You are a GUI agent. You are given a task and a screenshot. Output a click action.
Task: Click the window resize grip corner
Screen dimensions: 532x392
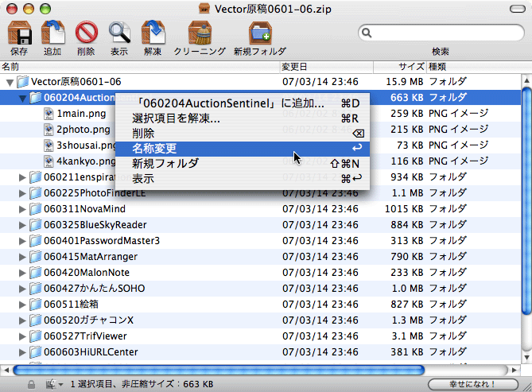pos(527,387)
